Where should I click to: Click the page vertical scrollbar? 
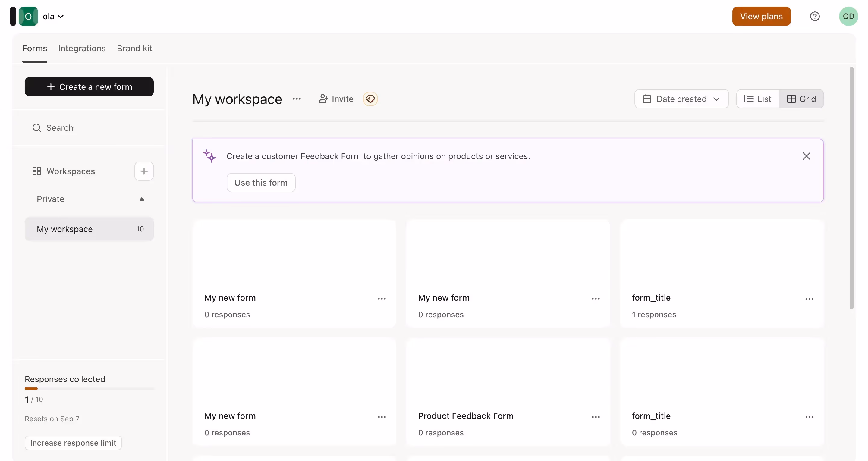point(851,188)
